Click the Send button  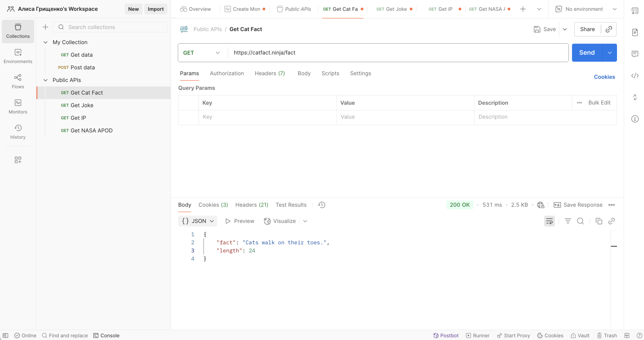click(x=587, y=53)
